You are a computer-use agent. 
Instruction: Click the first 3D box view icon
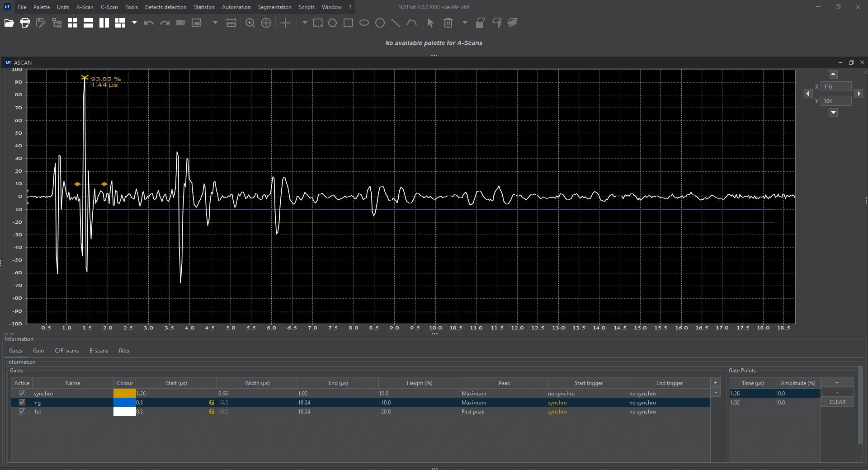pyautogui.click(x=481, y=23)
